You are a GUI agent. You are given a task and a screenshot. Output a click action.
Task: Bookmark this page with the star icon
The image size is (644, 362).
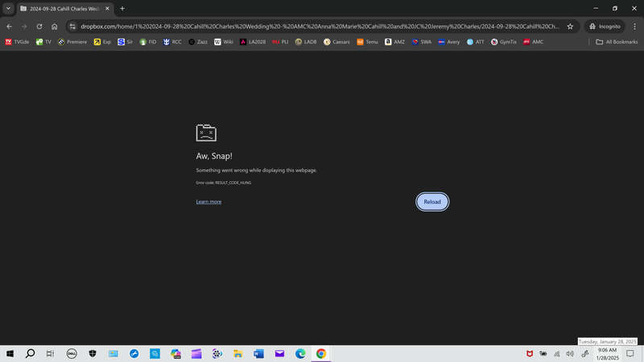click(570, 26)
